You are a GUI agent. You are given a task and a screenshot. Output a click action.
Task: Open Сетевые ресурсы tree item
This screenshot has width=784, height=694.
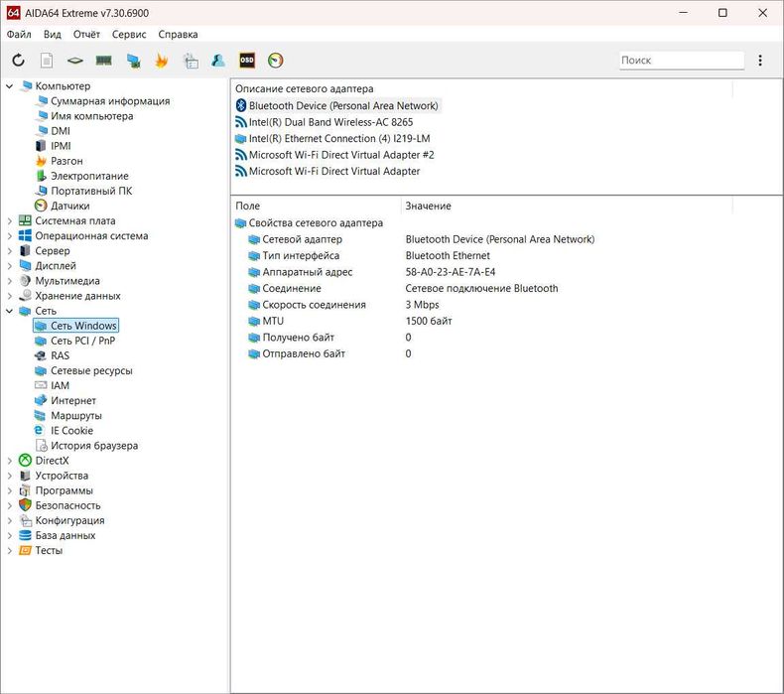(91, 370)
